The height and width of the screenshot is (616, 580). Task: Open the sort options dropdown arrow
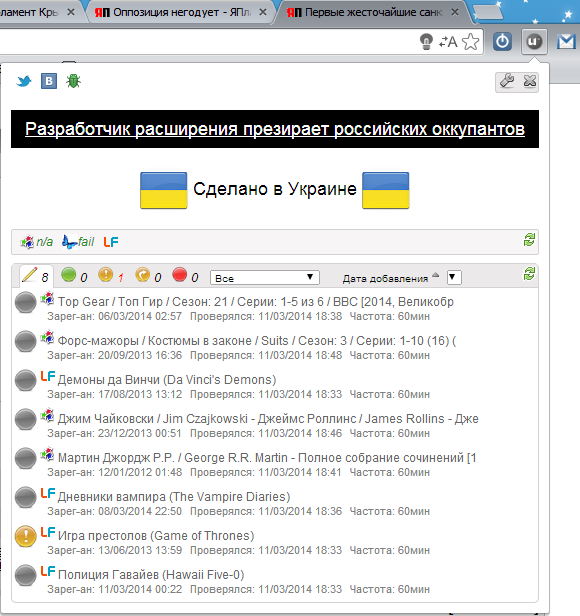point(454,277)
